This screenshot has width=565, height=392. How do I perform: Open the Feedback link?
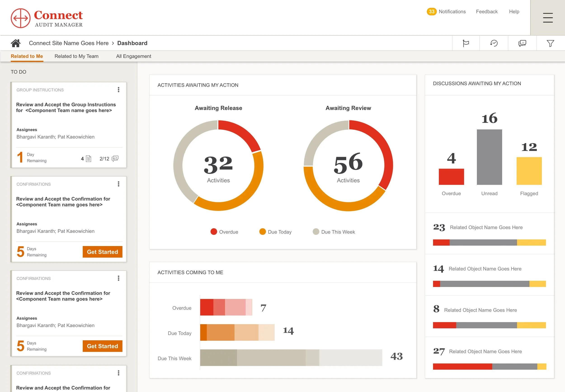(x=487, y=12)
